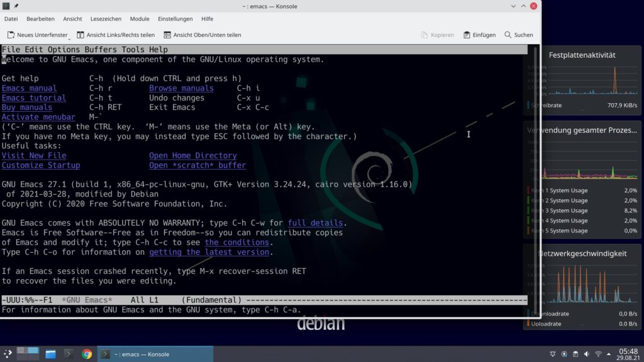
Task: Click the Open *scratch* buffer link
Action: click(197, 165)
